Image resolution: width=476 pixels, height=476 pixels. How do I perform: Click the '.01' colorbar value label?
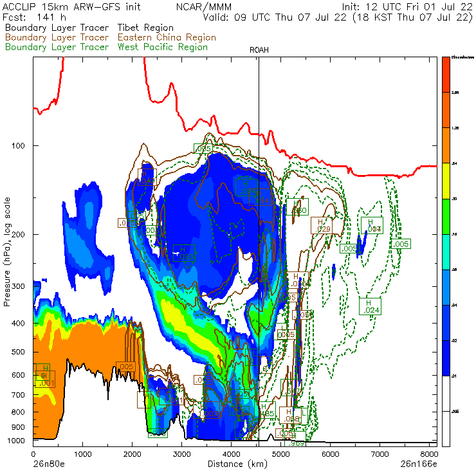tap(454, 376)
